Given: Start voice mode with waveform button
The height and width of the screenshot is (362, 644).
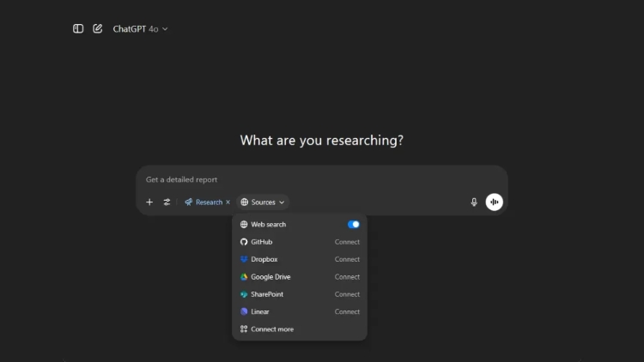Looking at the screenshot, I should click(x=494, y=202).
